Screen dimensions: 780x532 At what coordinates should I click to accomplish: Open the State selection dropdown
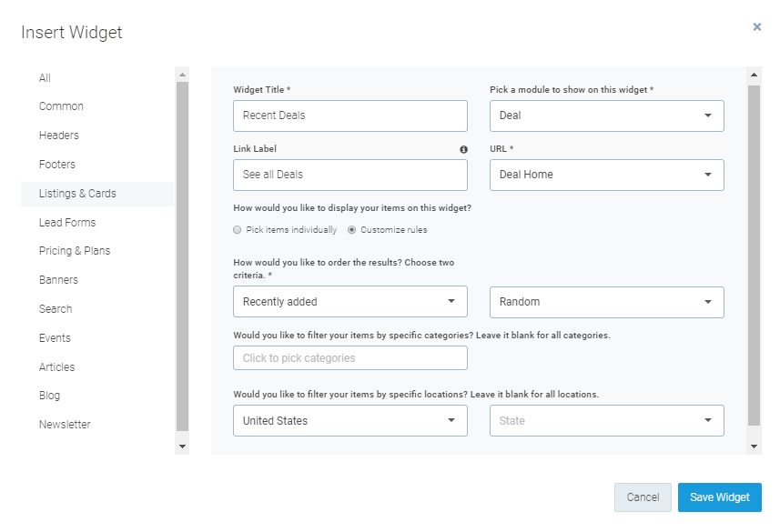pos(606,420)
